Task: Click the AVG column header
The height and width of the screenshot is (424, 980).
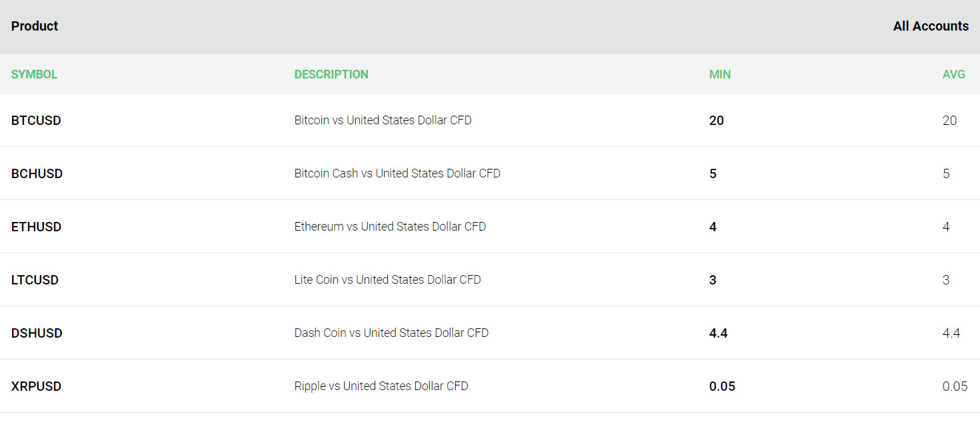Action: tap(953, 74)
